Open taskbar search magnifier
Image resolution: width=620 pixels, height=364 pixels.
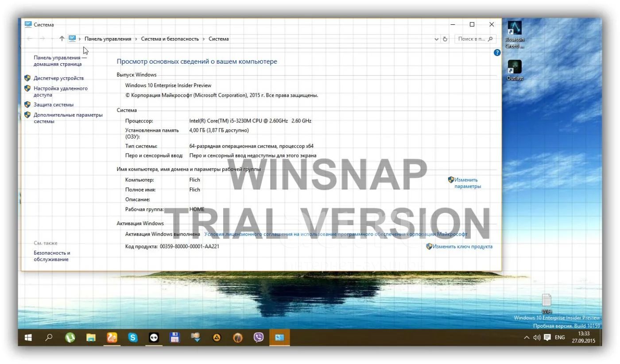click(49, 337)
